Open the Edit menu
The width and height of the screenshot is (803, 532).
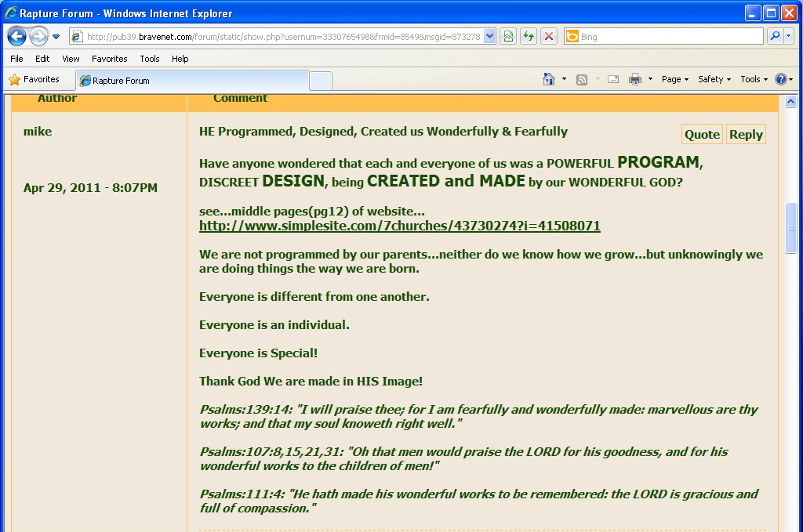point(42,59)
